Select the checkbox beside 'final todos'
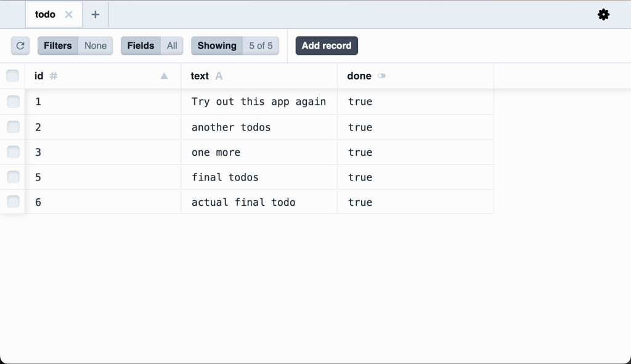Image resolution: width=631 pixels, height=364 pixels. (12, 177)
